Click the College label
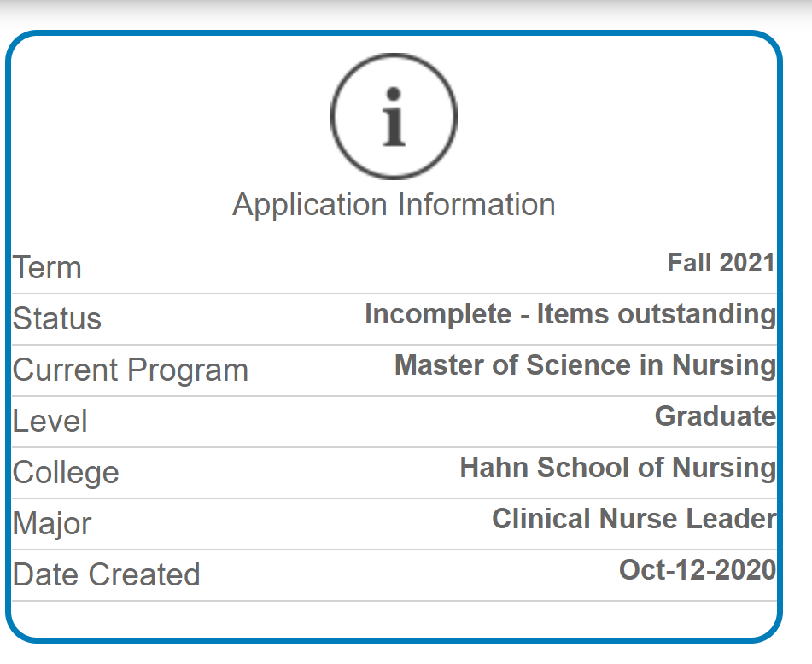This screenshot has width=812, height=664. 66,473
